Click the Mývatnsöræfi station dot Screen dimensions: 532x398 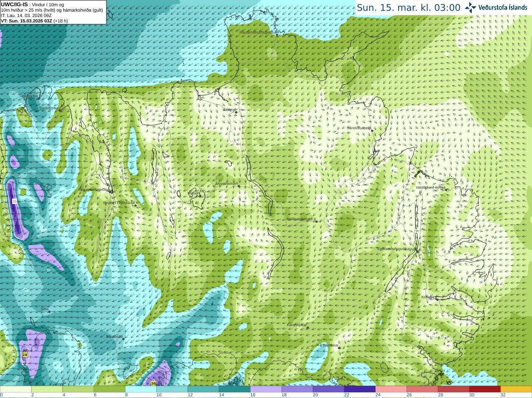coord(239,186)
